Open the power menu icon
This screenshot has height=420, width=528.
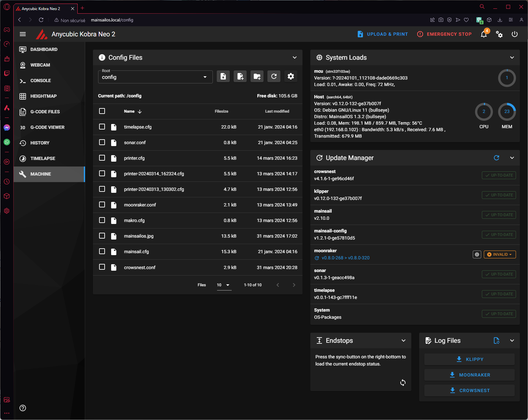pyautogui.click(x=515, y=34)
